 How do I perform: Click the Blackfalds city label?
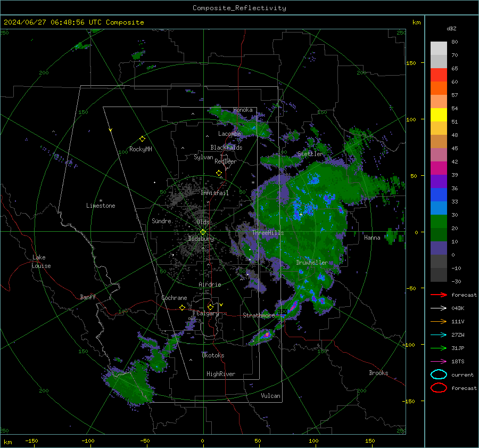point(226,148)
